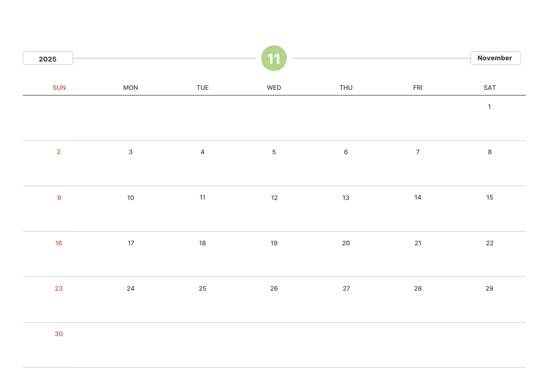Click Wednesday the 19th
The image size is (548, 392).
tap(274, 243)
